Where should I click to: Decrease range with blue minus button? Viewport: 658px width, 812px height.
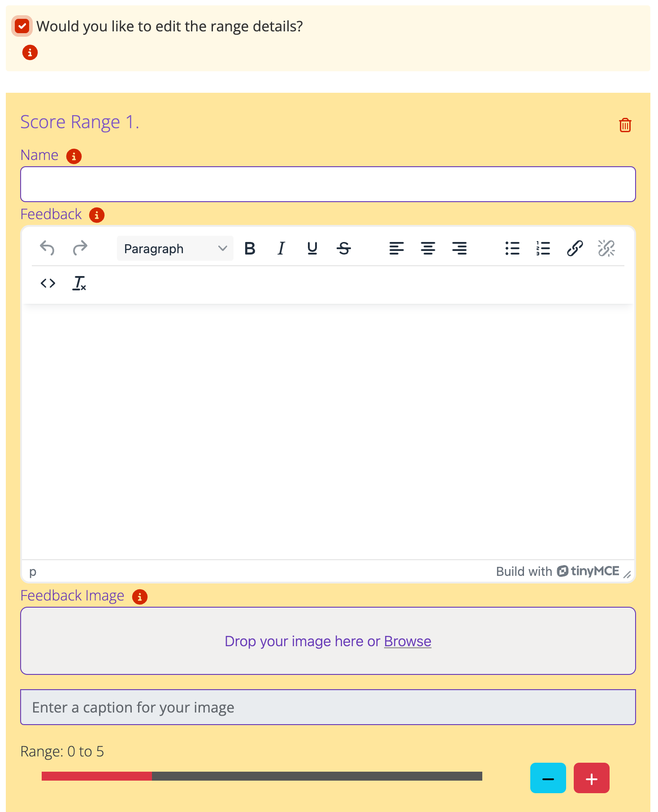click(x=548, y=778)
